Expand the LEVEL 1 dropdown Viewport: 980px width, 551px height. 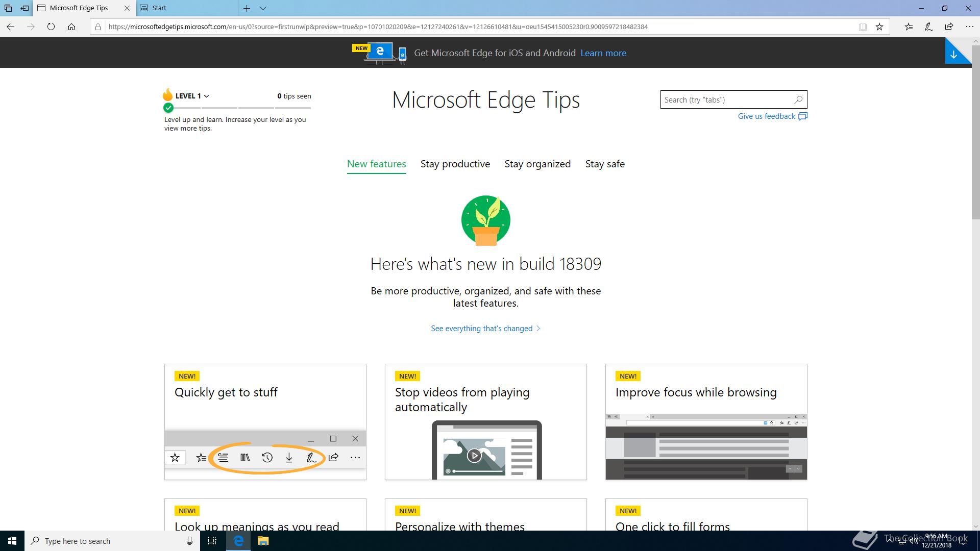[x=192, y=96]
